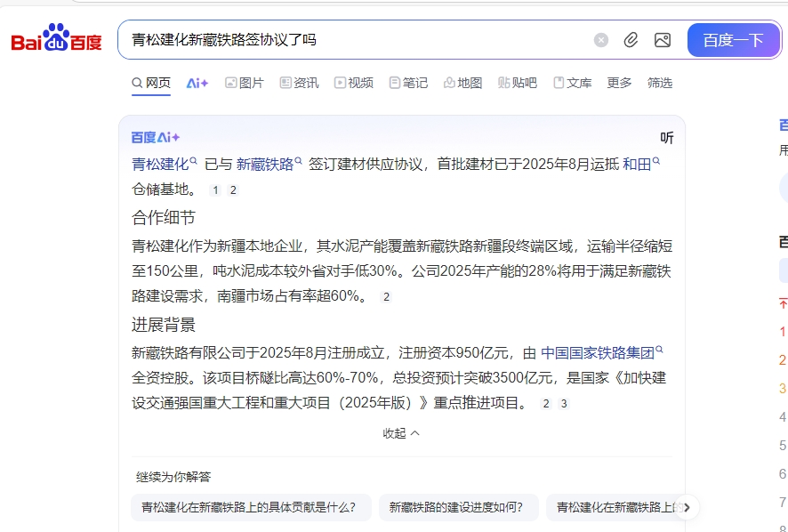This screenshot has height=532, width=788.
Task: Ask 青松建化在新藏铁路上的具体贡献是什么
Action: click(x=251, y=507)
